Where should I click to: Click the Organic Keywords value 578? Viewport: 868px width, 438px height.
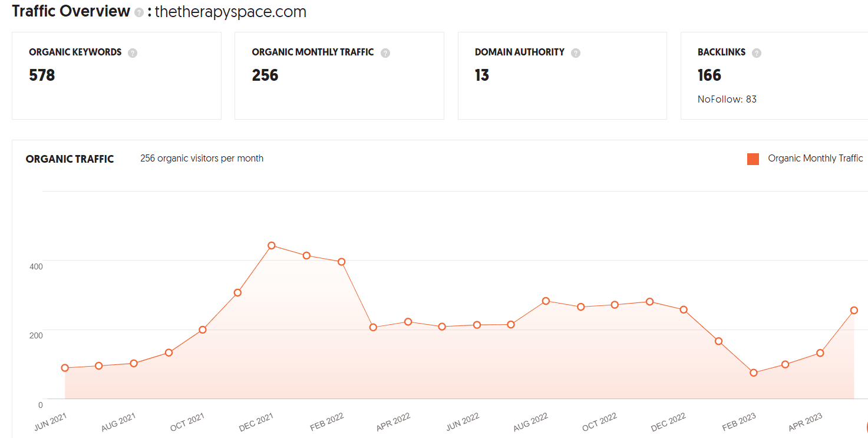pos(42,75)
